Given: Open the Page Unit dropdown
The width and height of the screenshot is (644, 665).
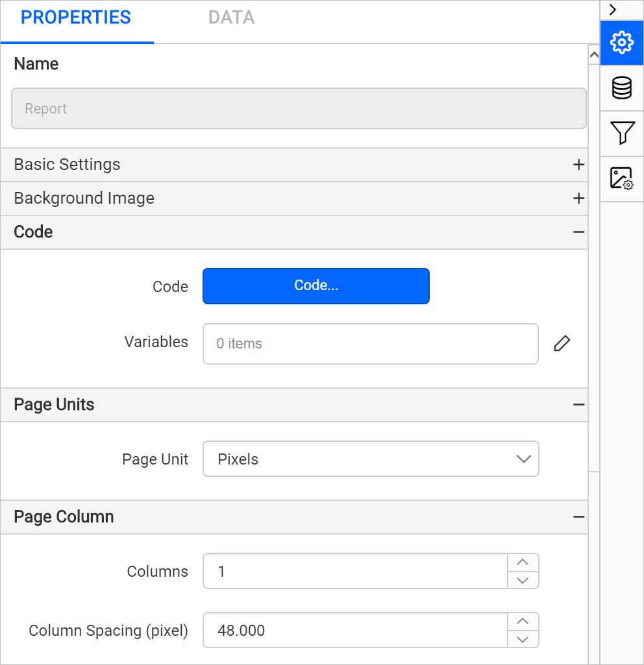Looking at the screenshot, I should pyautogui.click(x=371, y=459).
